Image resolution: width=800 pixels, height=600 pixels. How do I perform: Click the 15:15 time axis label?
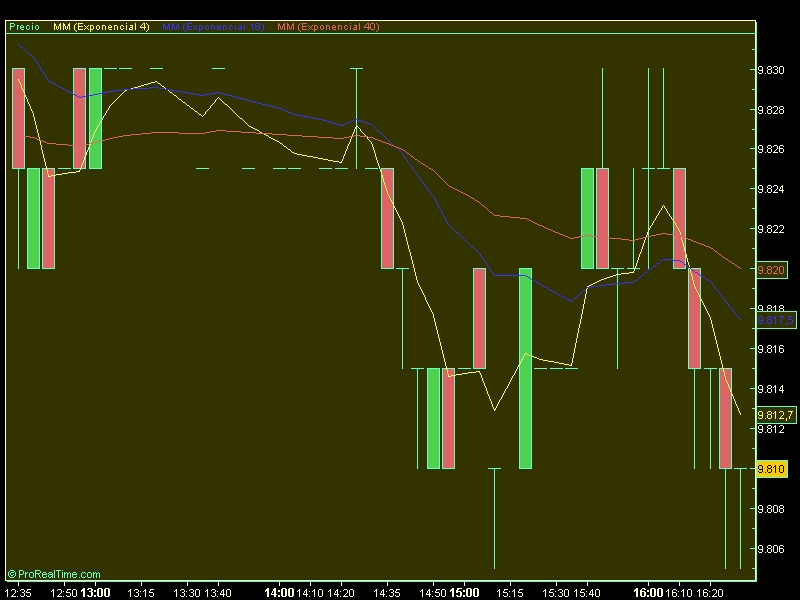(x=510, y=593)
